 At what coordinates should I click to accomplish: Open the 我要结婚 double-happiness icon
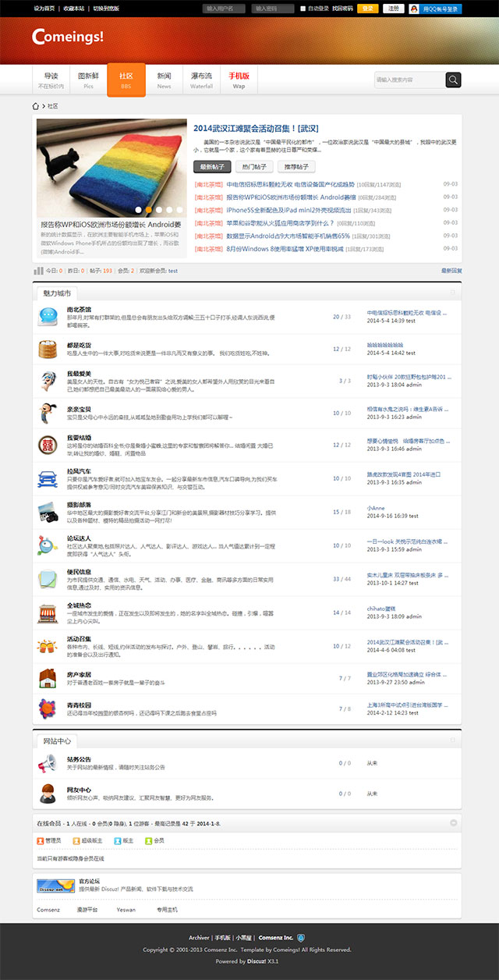pyautogui.click(x=47, y=445)
